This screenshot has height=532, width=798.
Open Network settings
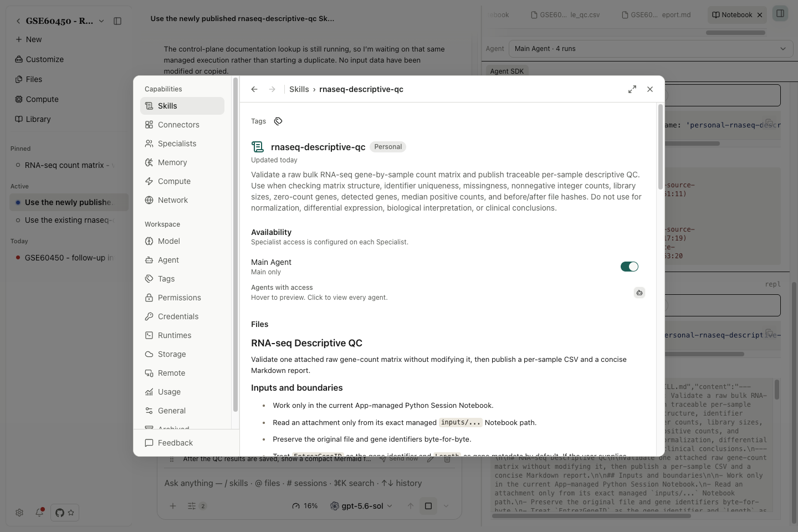182,200
